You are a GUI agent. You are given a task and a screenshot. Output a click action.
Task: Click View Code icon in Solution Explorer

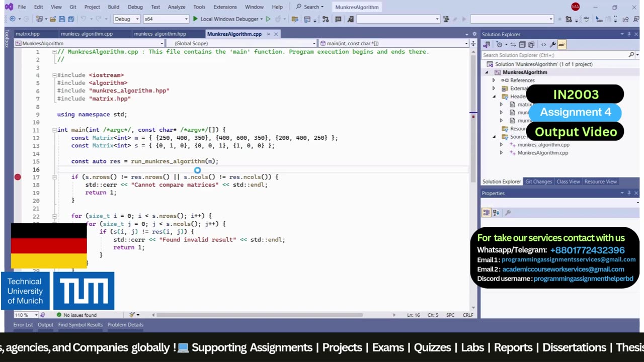[x=543, y=44]
